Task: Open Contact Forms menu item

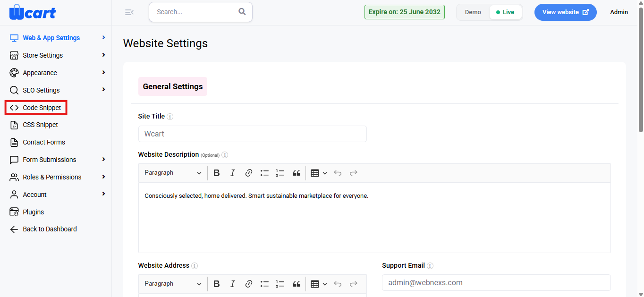Action: tap(37, 142)
